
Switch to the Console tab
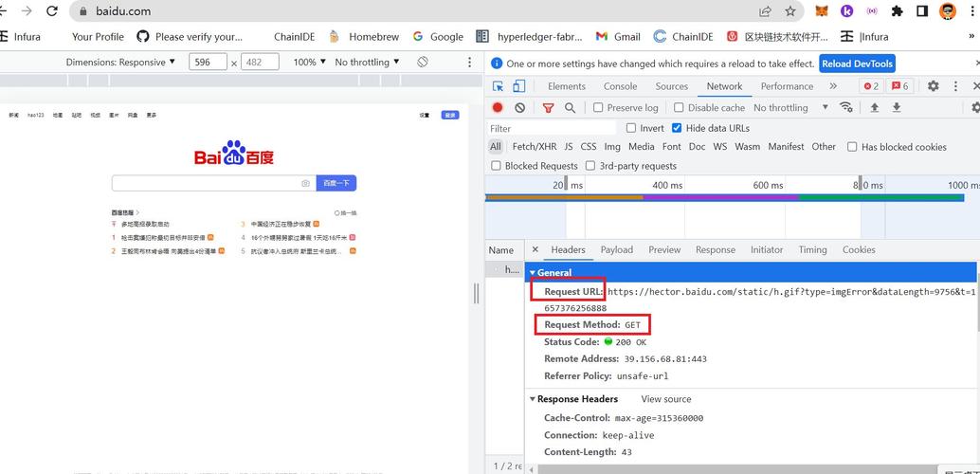pos(620,86)
